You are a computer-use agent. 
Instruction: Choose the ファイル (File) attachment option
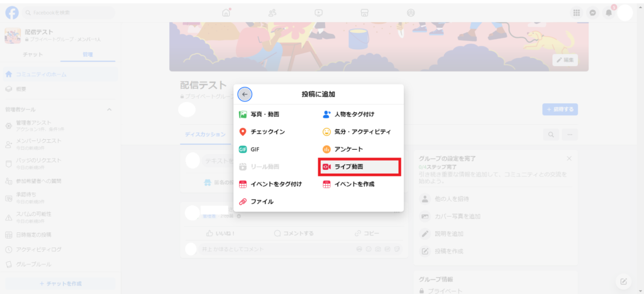coord(262,202)
